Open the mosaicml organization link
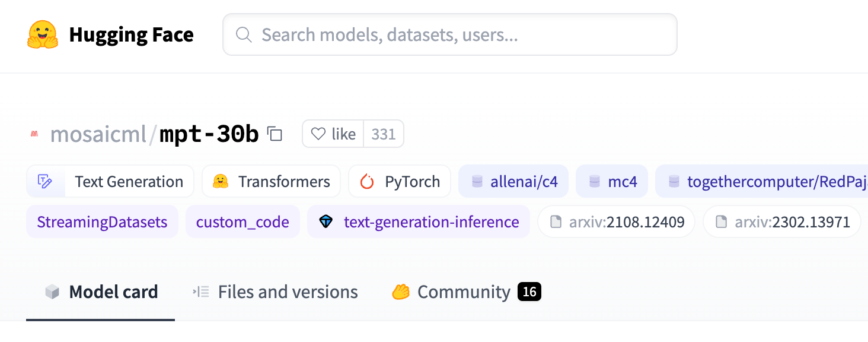Image resolution: width=868 pixels, height=342 pixels. click(98, 135)
